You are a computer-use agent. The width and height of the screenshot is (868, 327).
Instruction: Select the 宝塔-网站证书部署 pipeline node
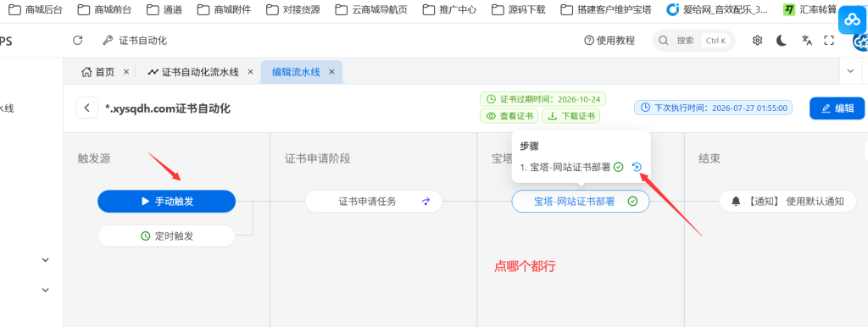(581, 202)
